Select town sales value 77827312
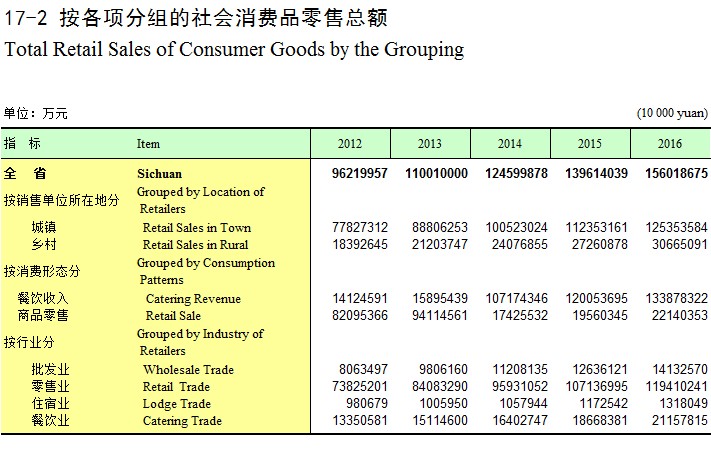711x467 pixels. click(360, 227)
